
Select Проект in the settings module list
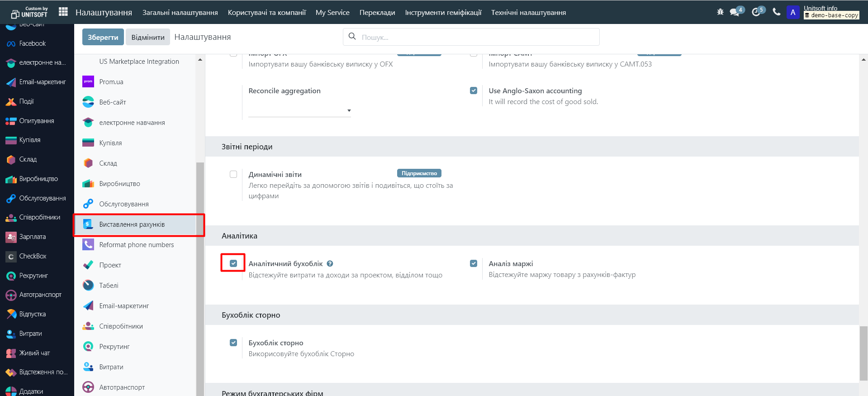(110, 265)
